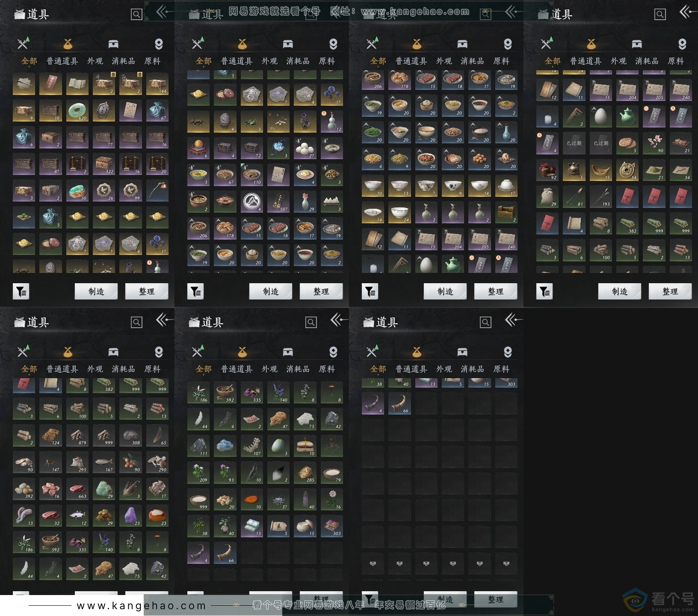
Task: Select the horn with count 66 in last panel
Action: coord(399,403)
